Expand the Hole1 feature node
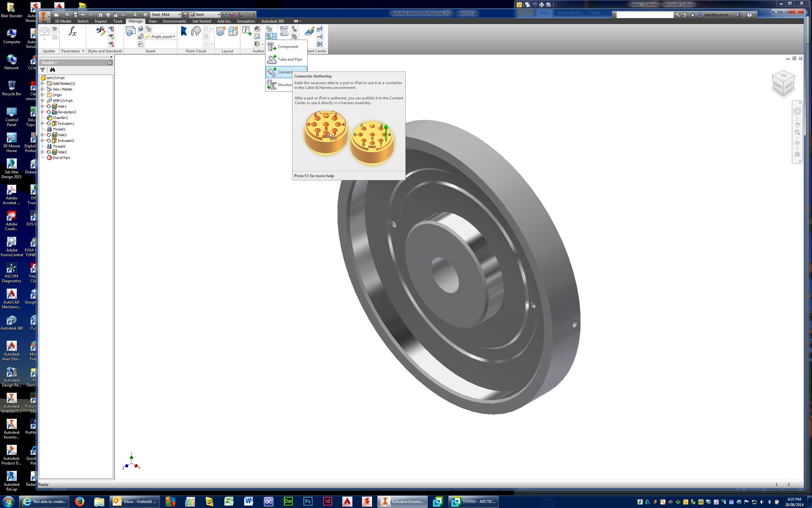Image resolution: width=812 pixels, height=508 pixels. (42, 106)
